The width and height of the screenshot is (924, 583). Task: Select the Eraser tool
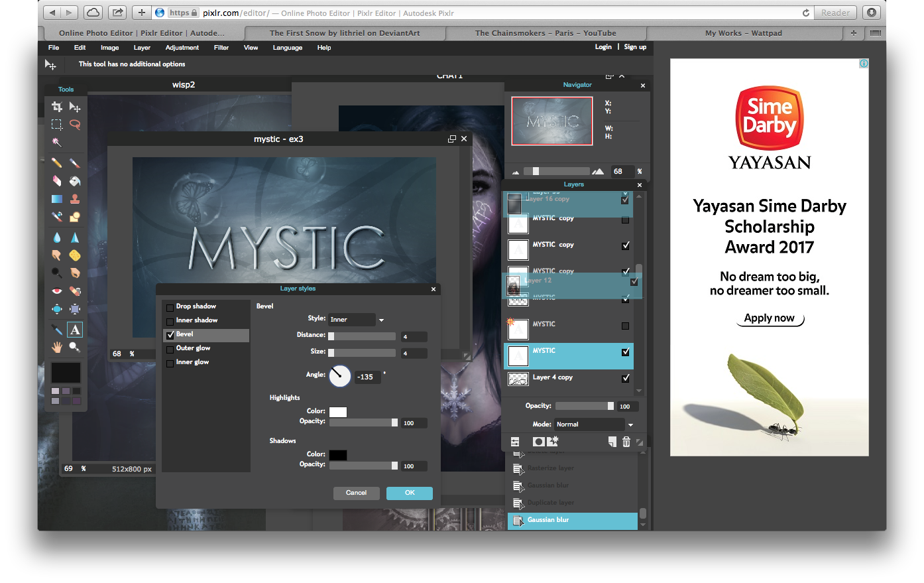(57, 181)
